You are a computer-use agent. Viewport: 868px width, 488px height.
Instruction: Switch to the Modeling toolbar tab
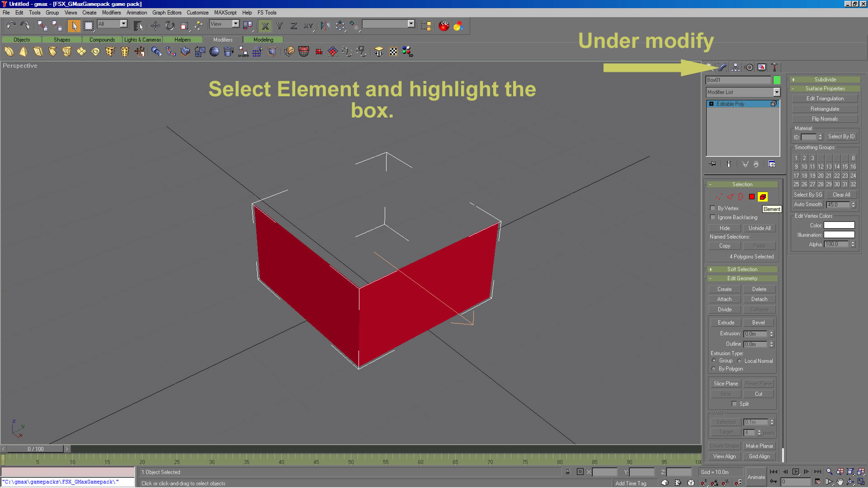263,40
